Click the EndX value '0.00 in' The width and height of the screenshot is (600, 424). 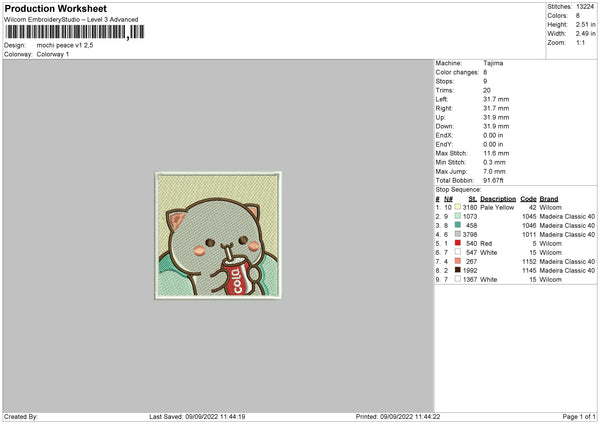[x=493, y=135]
